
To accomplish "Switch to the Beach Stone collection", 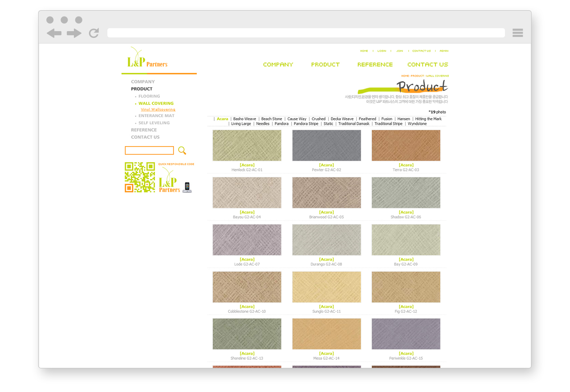I will point(272,119).
